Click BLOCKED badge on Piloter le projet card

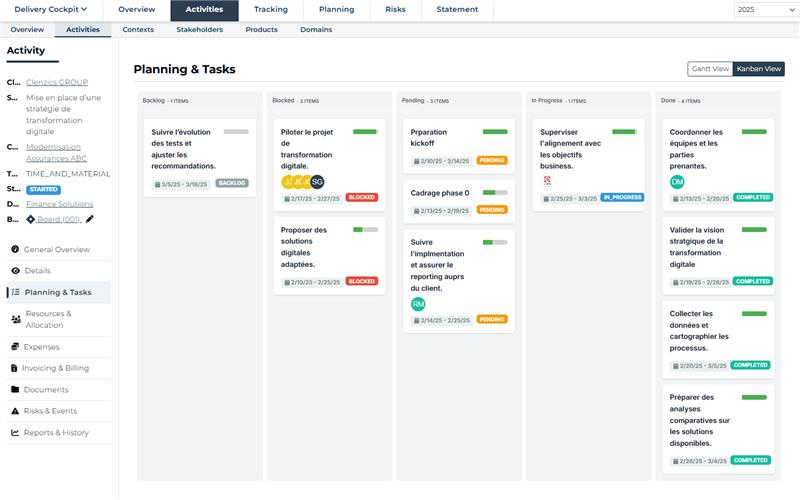[x=362, y=197]
